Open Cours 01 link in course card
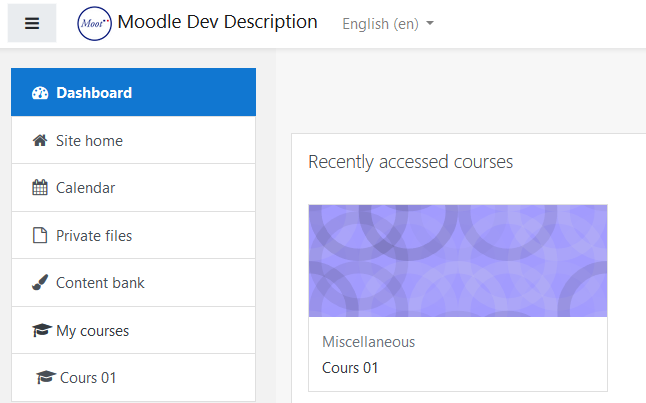646x403 pixels. point(350,368)
